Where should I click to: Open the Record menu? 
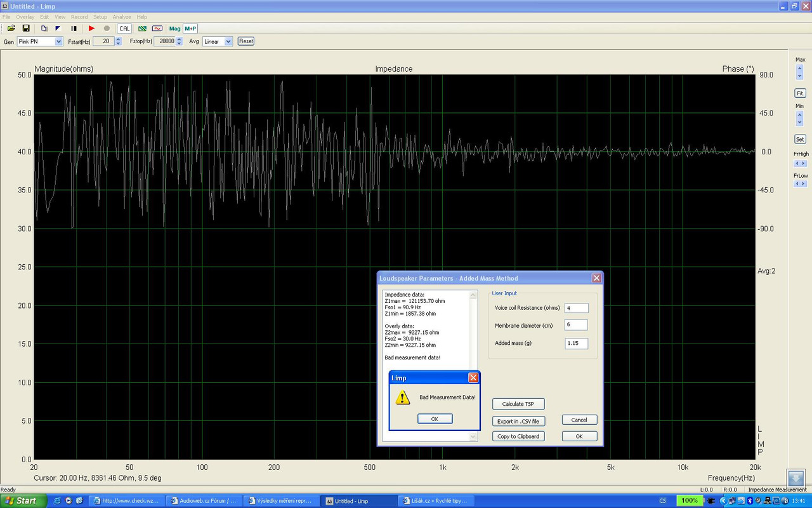[79, 17]
